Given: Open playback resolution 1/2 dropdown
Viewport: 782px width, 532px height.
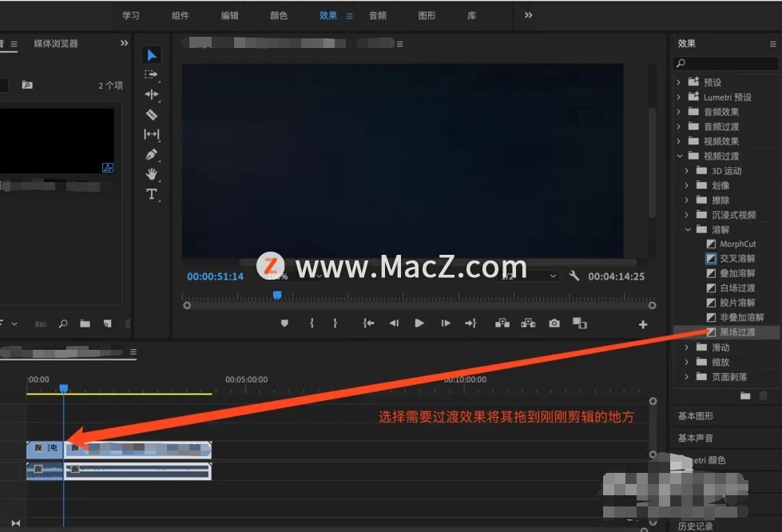Looking at the screenshot, I should [x=529, y=276].
